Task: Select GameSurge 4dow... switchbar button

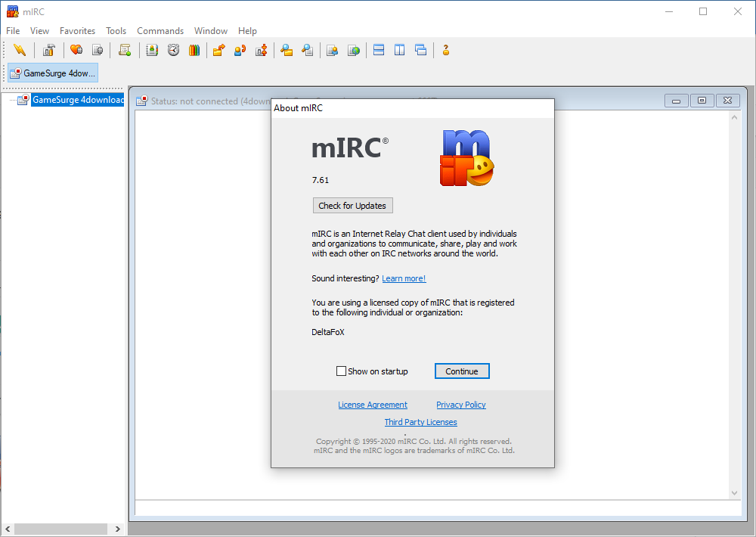Action: pyautogui.click(x=53, y=73)
